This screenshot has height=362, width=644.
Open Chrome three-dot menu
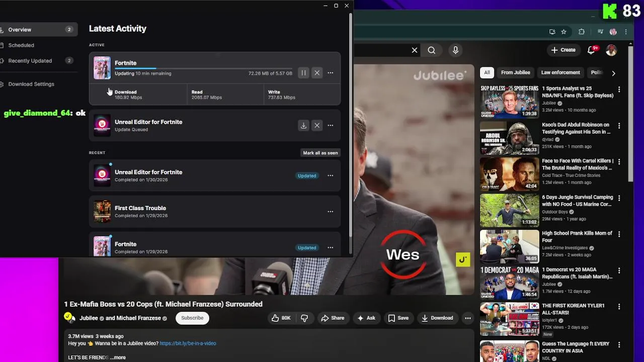tap(626, 32)
